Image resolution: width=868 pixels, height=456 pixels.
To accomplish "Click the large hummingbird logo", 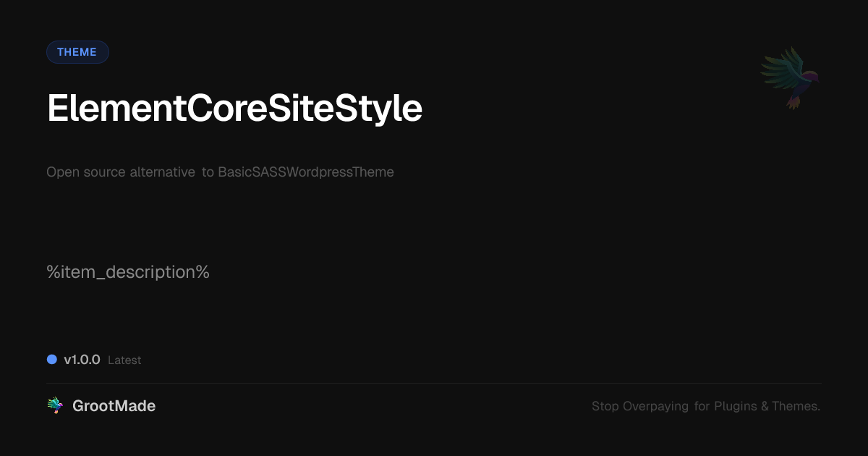I will [790, 77].
